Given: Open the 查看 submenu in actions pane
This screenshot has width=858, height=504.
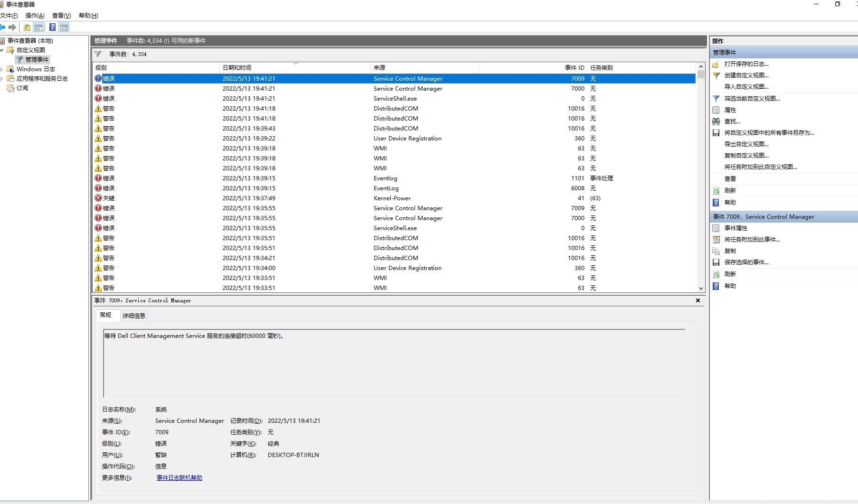Looking at the screenshot, I should (730, 179).
